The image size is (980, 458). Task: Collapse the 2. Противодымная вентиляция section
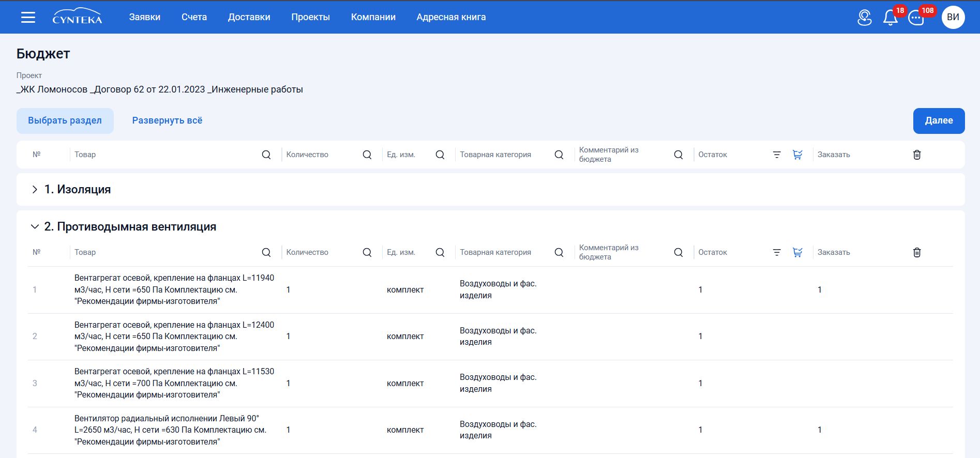(35, 226)
